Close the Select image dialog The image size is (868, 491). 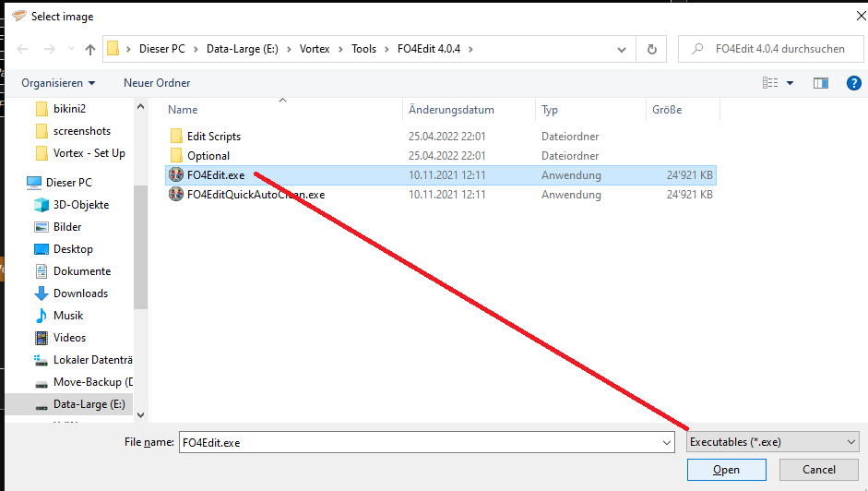tap(861, 16)
